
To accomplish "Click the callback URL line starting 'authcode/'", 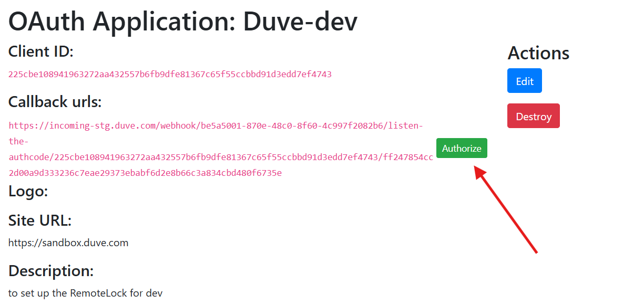I will [x=221, y=157].
